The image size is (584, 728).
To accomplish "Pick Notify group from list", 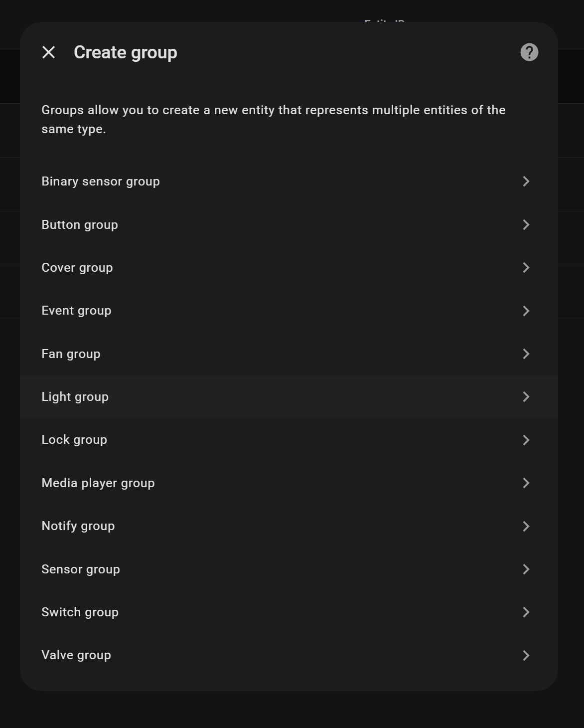I will (x=78, y=526).
